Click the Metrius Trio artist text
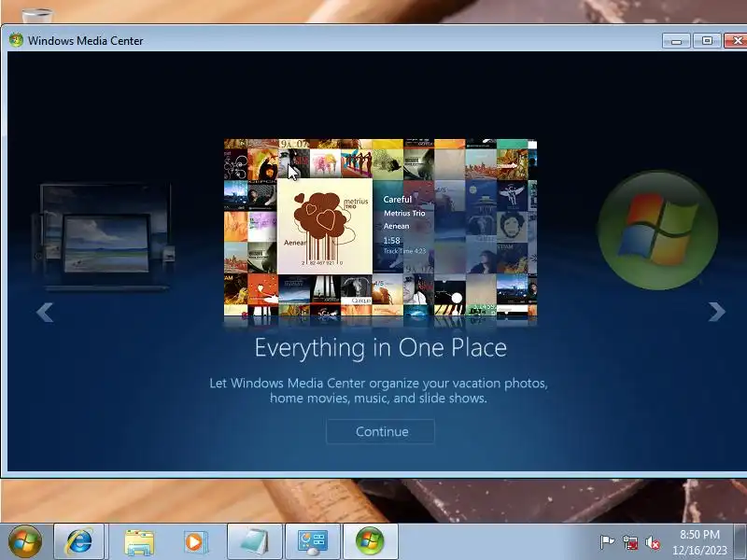 404,213
